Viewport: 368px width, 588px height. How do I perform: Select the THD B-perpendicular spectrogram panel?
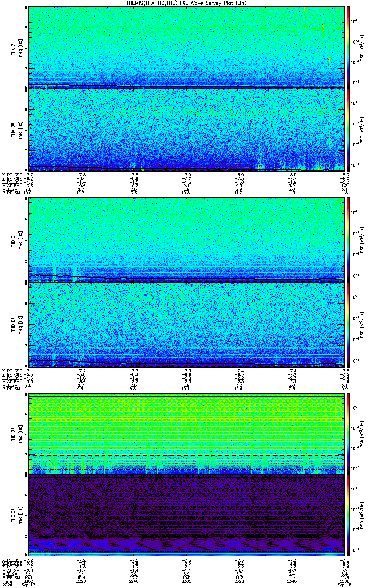[186, 239]
